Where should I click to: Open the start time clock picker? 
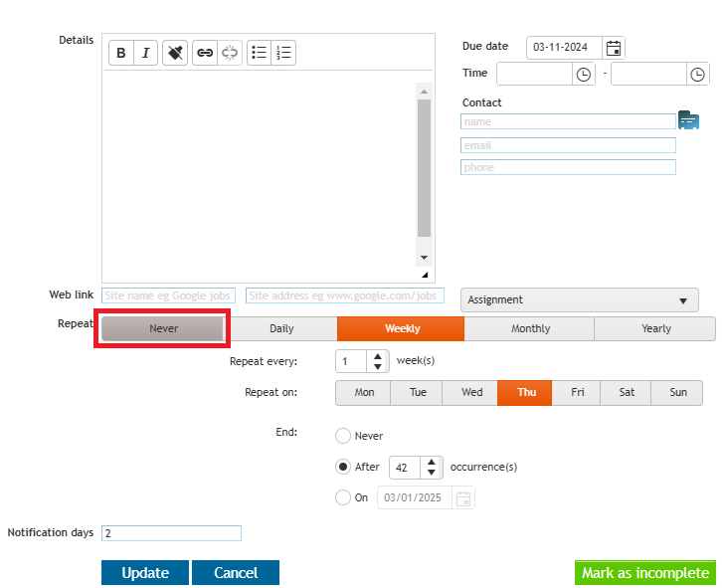[584, 75]
